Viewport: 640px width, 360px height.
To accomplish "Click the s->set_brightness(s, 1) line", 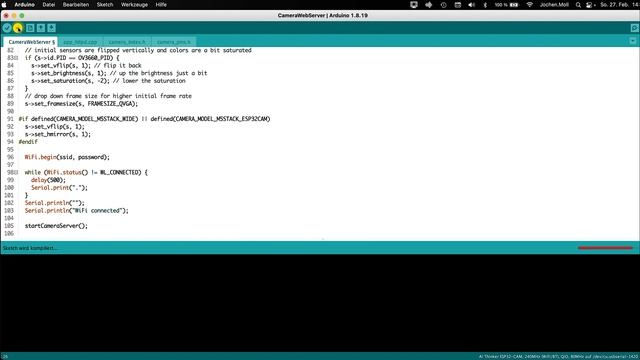I will click(x=119, y=73).
